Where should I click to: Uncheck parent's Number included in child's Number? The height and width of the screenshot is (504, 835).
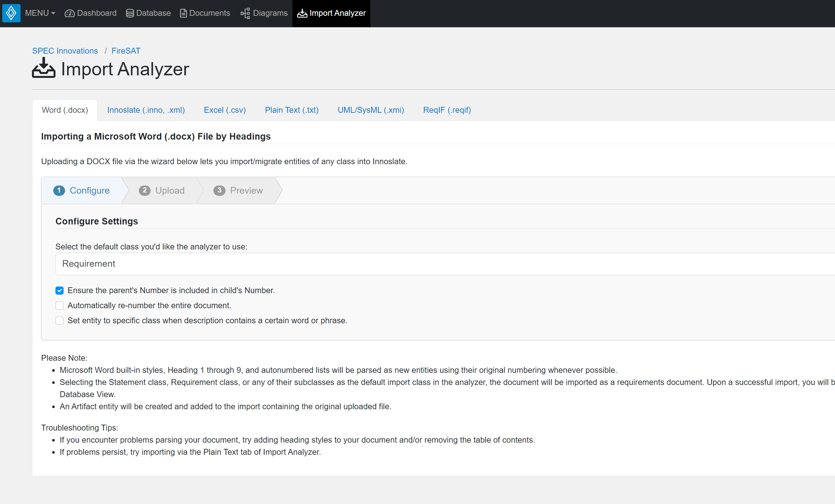tap(60, 291)
